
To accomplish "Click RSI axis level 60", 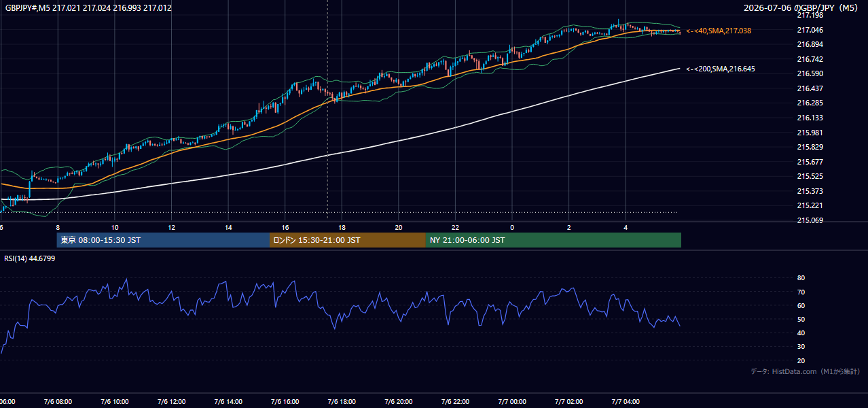I will (801, 305).
